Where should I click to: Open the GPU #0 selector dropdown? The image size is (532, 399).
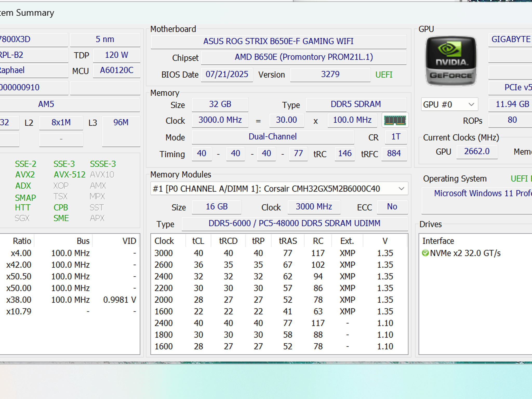coord(449,104)
